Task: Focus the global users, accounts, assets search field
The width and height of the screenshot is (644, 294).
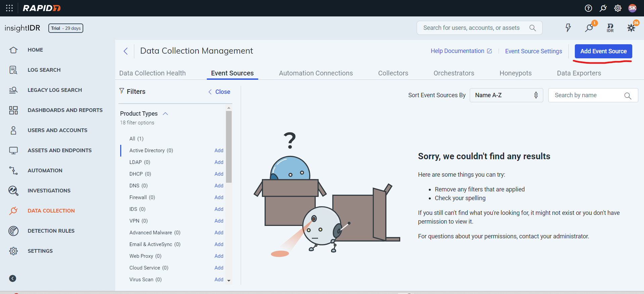Action: pos(479,28)
